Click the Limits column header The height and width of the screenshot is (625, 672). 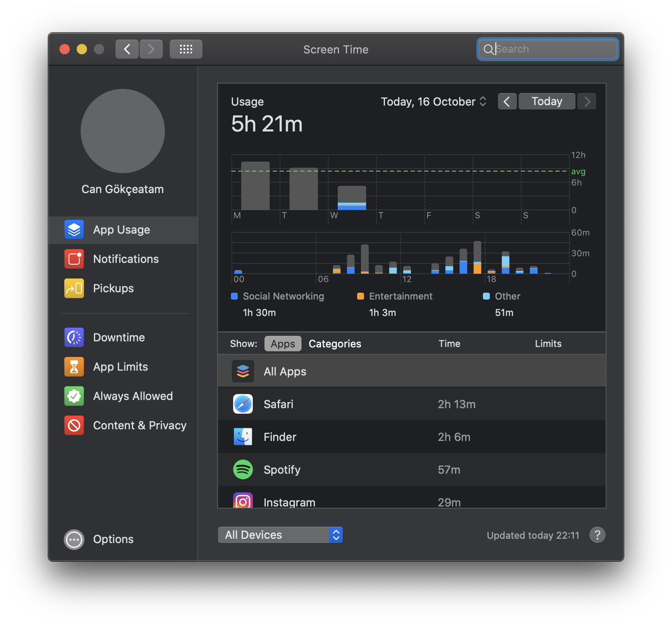pyautogui.click(x=548, y=344)
